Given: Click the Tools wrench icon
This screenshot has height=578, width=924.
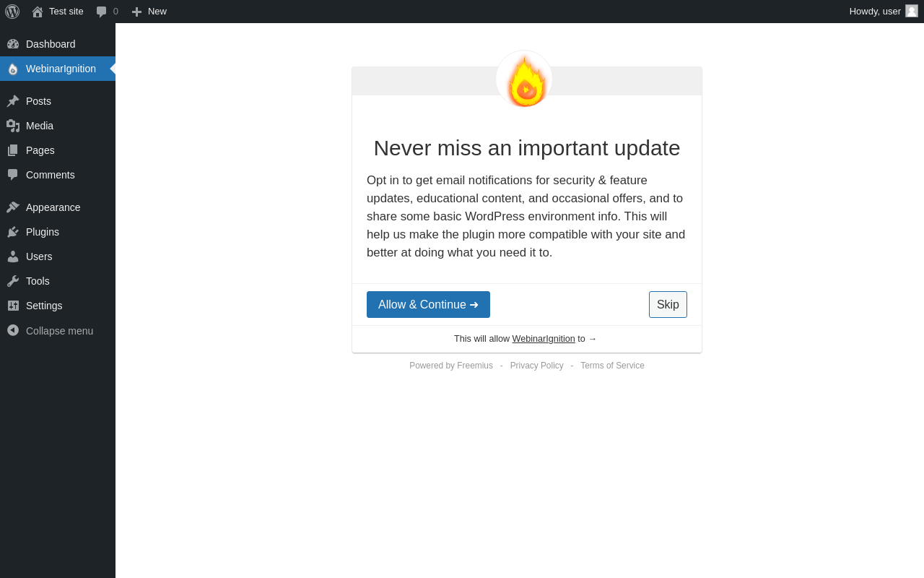Looking at the screenshot, I should tap(13, 281).
